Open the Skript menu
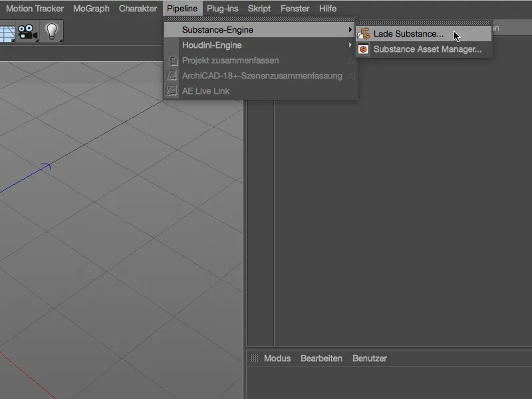This screenshot has width=532, height=399. tap(259, 9)
